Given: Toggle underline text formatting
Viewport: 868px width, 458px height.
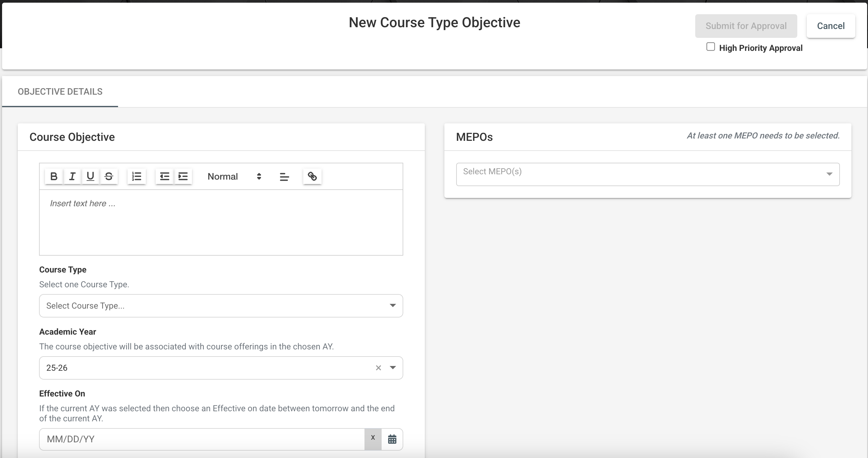Looking at the screenshot, I should (x=90, y=176).
